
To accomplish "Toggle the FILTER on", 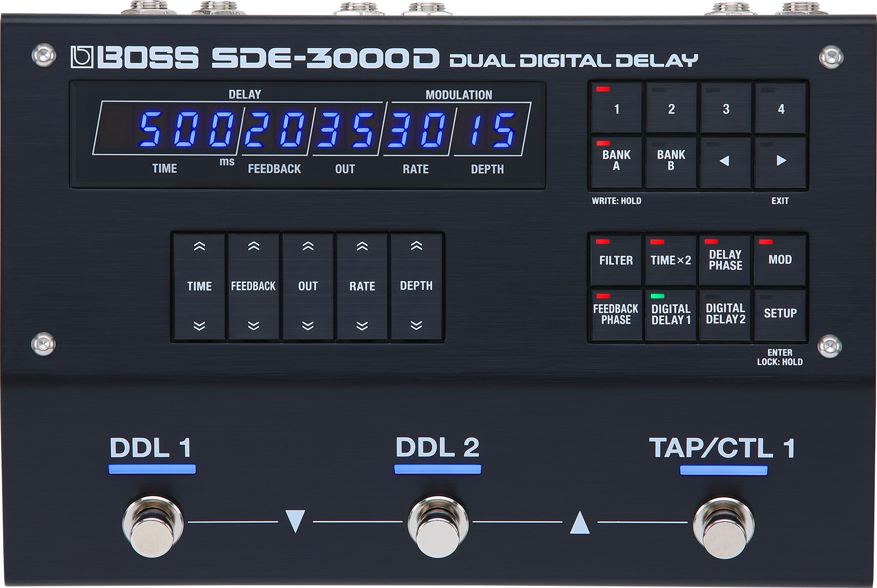I will pyautogui.click(x=616, y=259).
